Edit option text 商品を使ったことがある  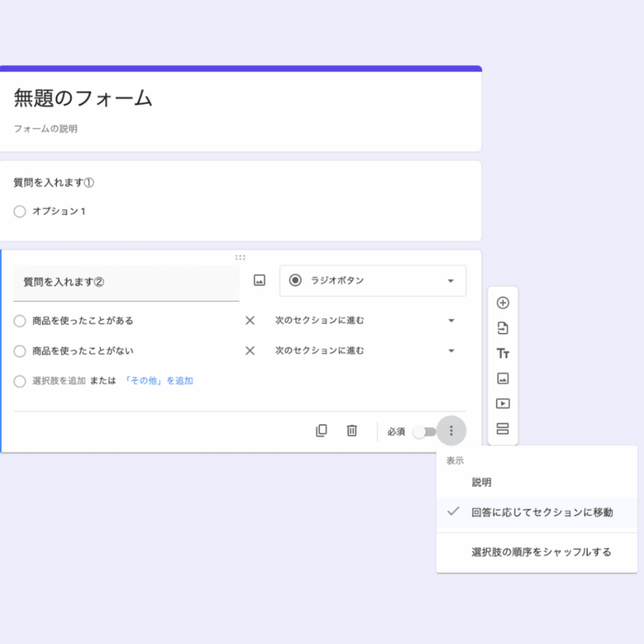click(83, 321)
